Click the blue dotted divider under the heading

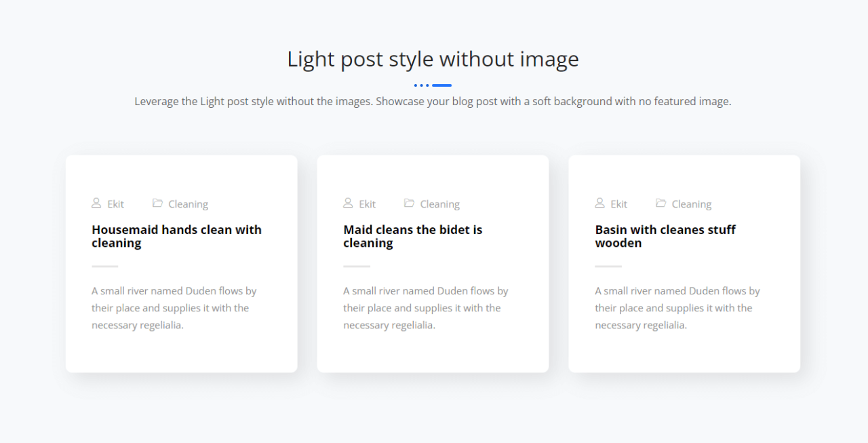point(433,85)
